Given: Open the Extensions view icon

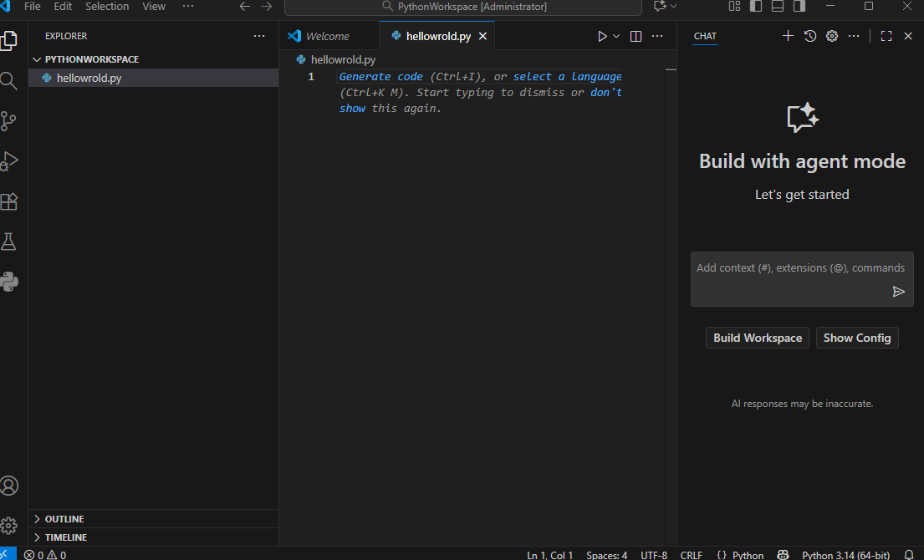Looking at the screenshot, I should pos(9,201).
